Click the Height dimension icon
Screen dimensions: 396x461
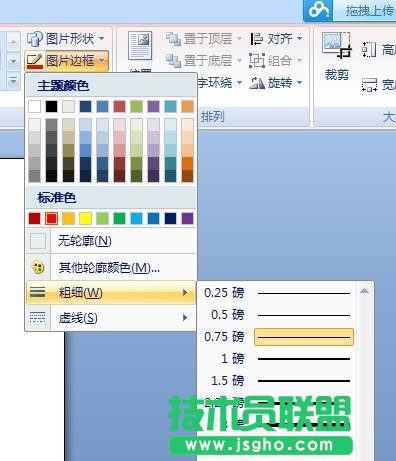coord(369,50)
